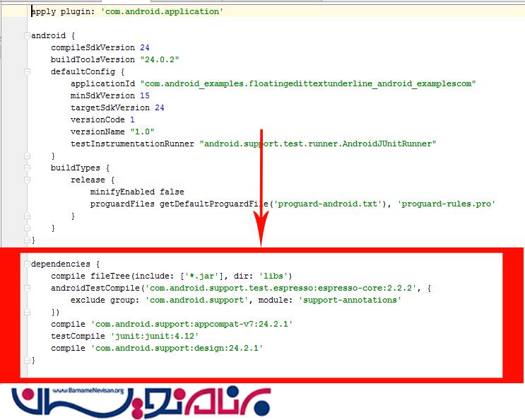Viewport: 525px width, 420px height.
Task: Click fold end marker beside the '})' line
Action: [27, 312]
